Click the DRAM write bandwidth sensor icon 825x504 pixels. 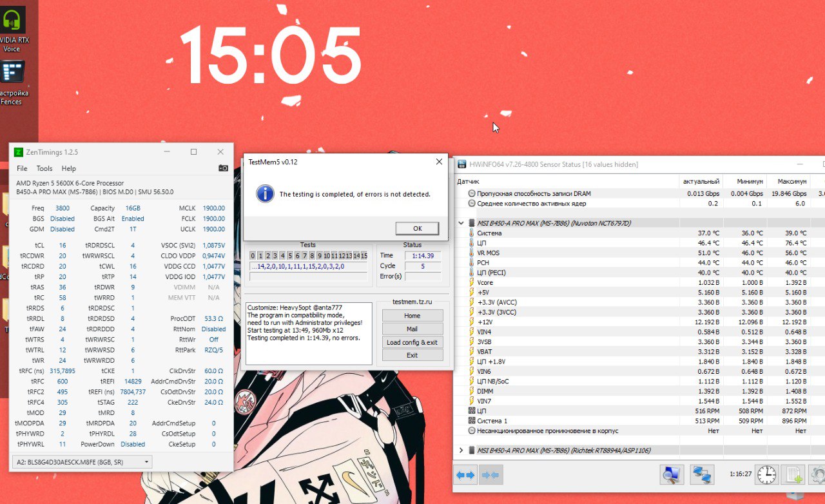(x=472, y=193)
